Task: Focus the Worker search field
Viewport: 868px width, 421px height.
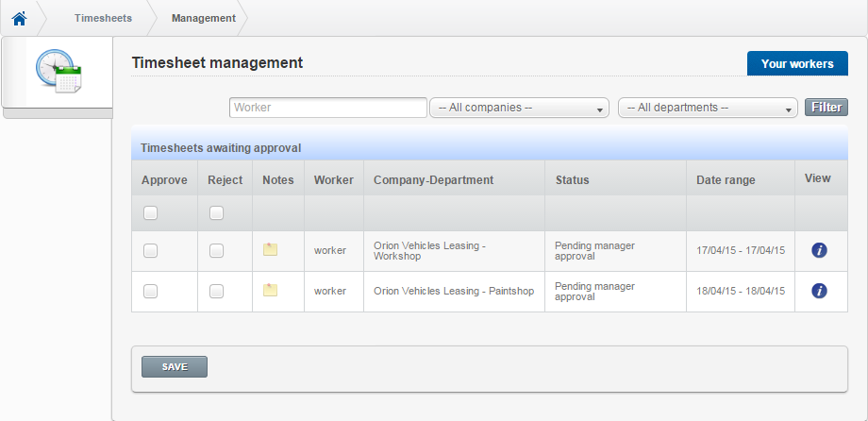Action: (328, 108)
